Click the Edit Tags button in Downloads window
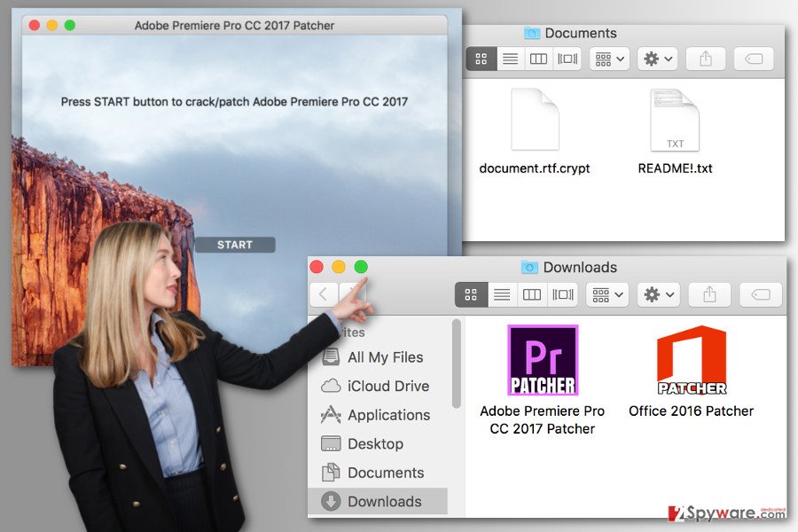The image size is (798, 532). [761, 294]
